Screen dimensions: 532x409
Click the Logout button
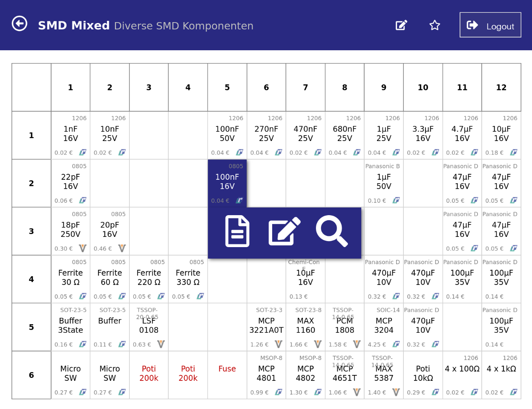(490, 25)
